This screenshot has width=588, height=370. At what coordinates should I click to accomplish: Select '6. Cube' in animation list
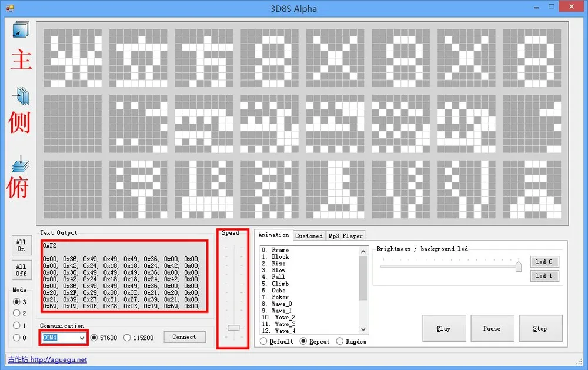pyautogui.click(x=274, y=291)
